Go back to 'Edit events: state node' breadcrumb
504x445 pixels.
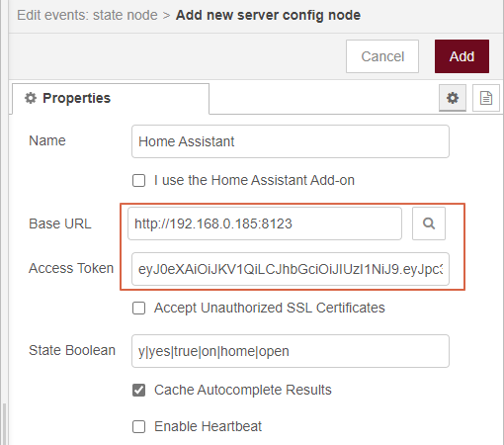click(87, 15)
